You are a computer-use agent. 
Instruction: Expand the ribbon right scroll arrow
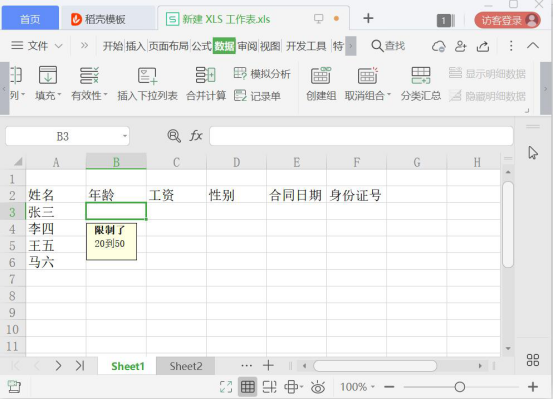click(546, 88)
